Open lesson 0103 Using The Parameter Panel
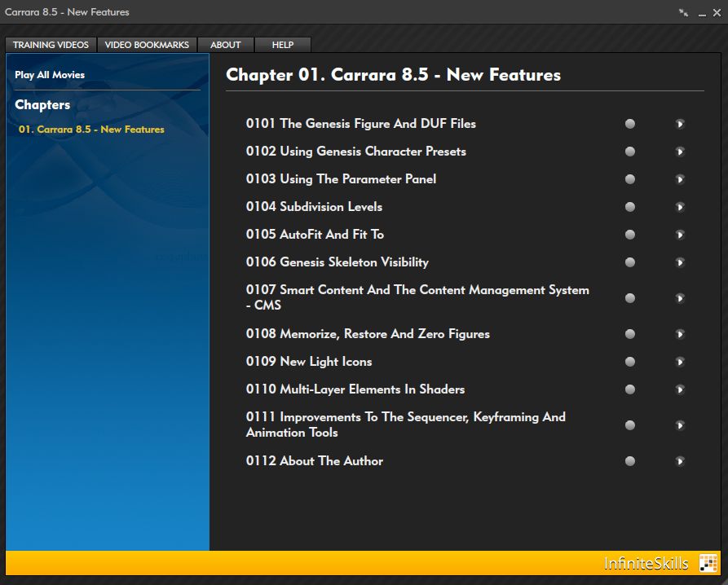728x585 pixels. coord(341,179)
